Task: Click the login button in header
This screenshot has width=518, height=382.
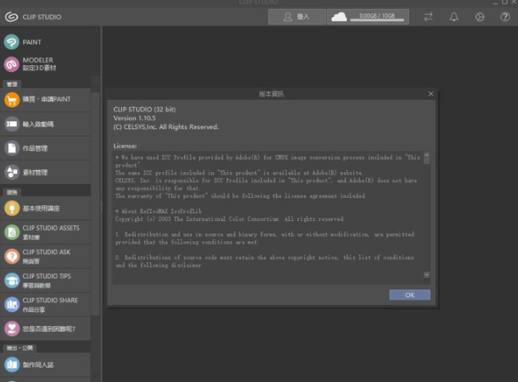Action: (x=297, y=17)
